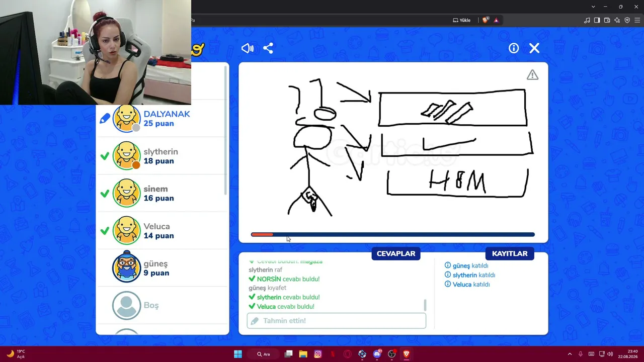
Task: Click the taskbar Ara search box
Action: 264,354
